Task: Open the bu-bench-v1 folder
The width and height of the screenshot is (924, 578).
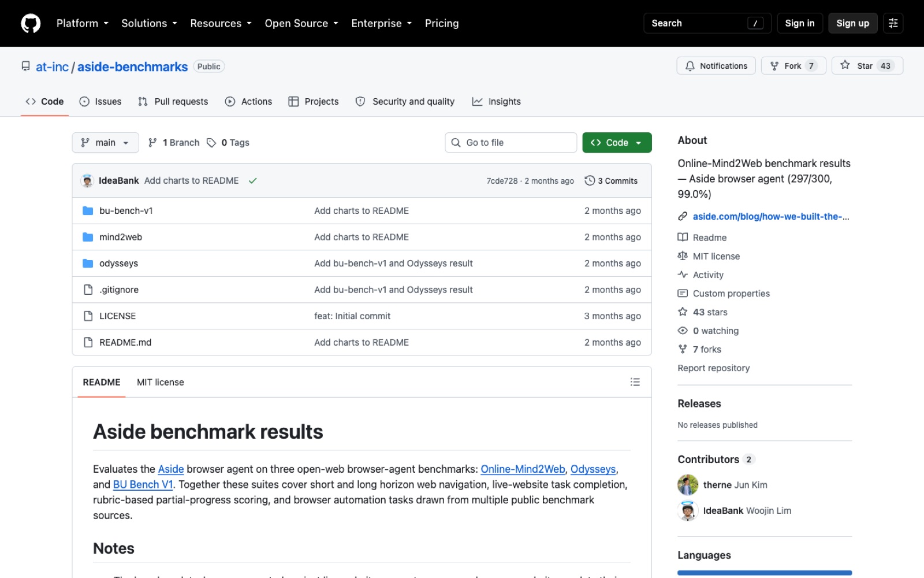Action: point(126,211)
